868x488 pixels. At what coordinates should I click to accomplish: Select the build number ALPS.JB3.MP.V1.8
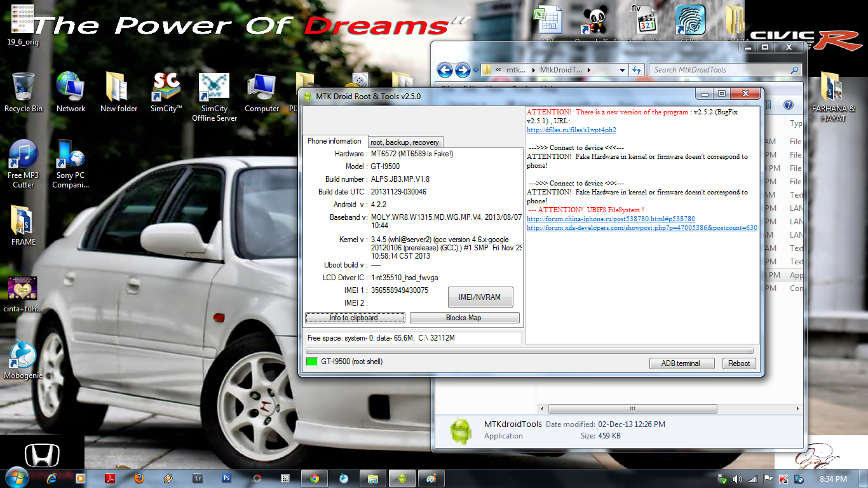pyautogui.click(x=400, y=179)
